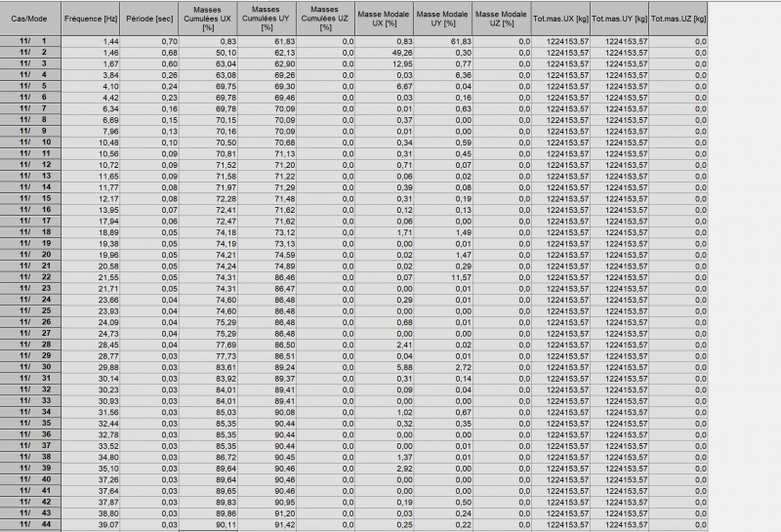Click cumulative UY cell 86,46 in mode 22
This screenshot has height=532, width=781.
click(267, 277)
